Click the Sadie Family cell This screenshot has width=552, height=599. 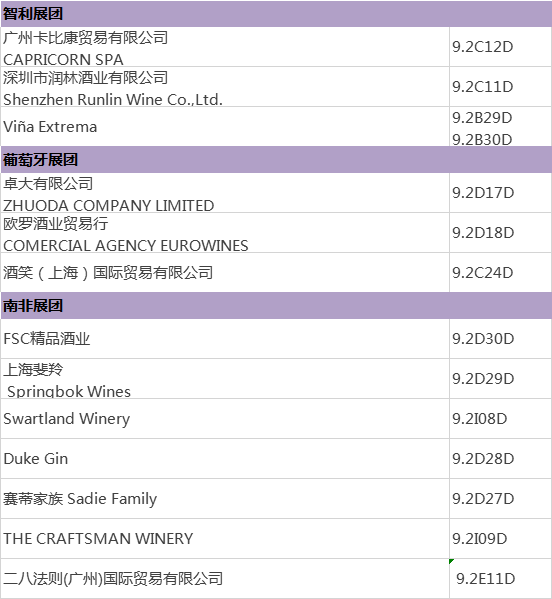click(225, 499)
